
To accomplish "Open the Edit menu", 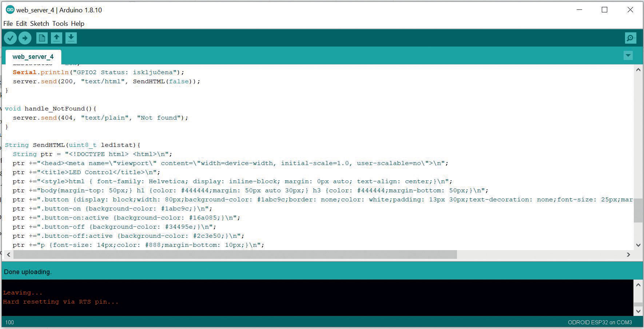I will 21,24.
